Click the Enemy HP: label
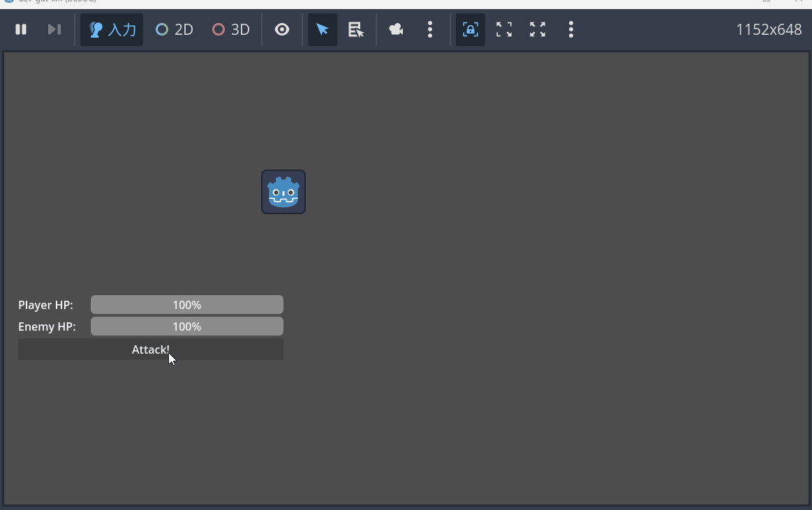This screenshot has width=812, height=510. [47, 327]
